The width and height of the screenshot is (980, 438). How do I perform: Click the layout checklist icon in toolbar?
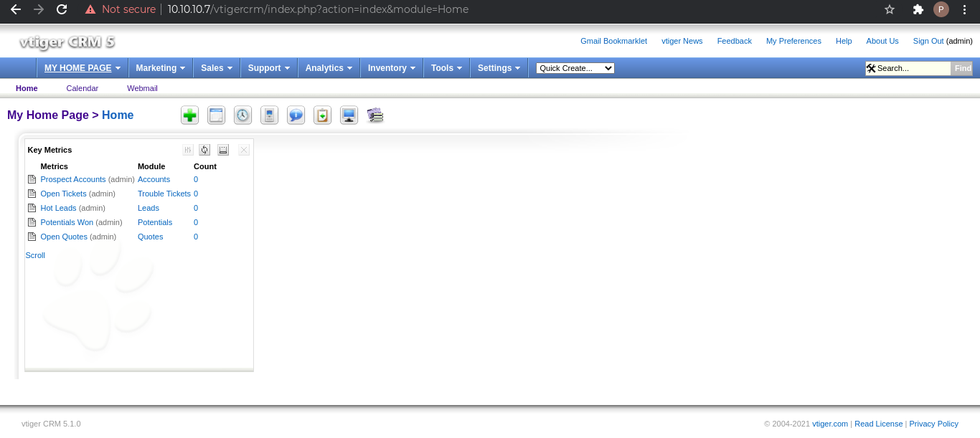[x=375, y=115]
